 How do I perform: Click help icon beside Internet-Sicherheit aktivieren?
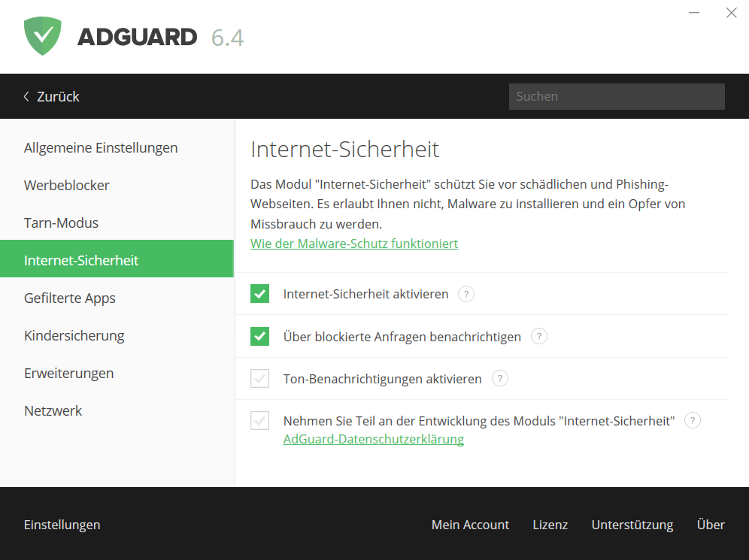466,294
